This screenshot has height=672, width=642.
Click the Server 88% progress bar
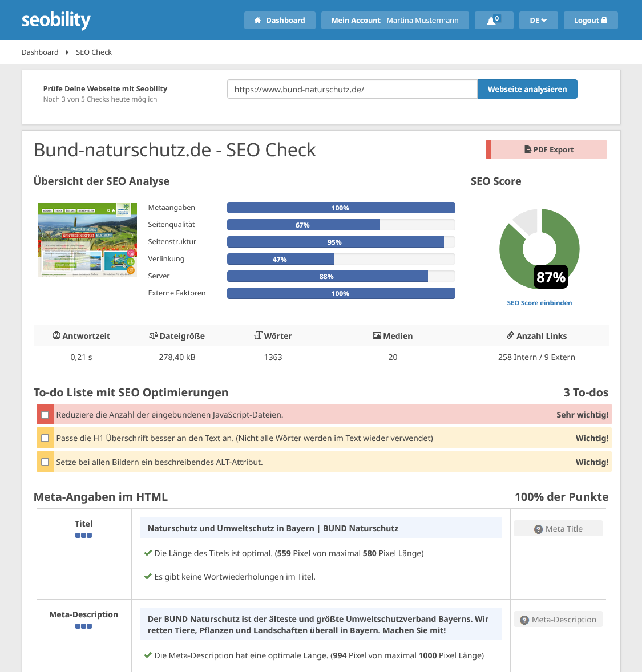pos(341,277)
